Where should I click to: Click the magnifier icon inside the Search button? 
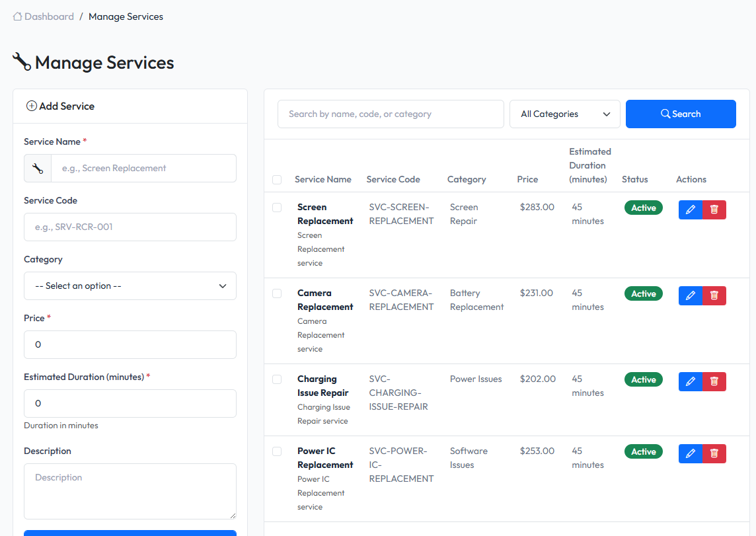pos(665,114)
